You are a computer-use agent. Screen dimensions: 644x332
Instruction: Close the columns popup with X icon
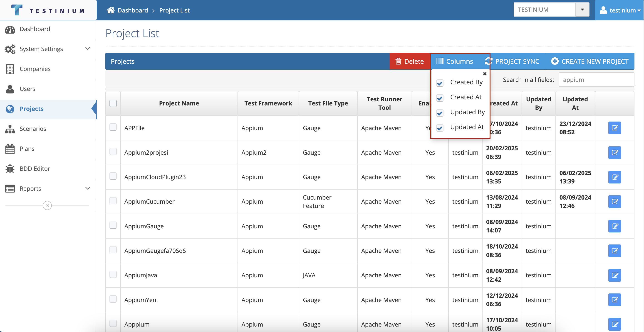pyautogui.click(x=485, y=74)
